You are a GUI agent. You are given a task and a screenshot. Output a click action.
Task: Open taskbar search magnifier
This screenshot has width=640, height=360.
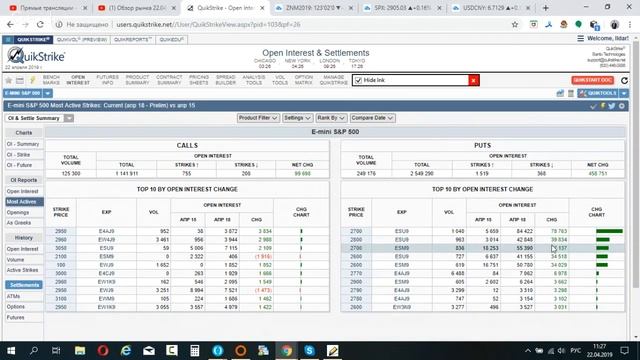34,351
